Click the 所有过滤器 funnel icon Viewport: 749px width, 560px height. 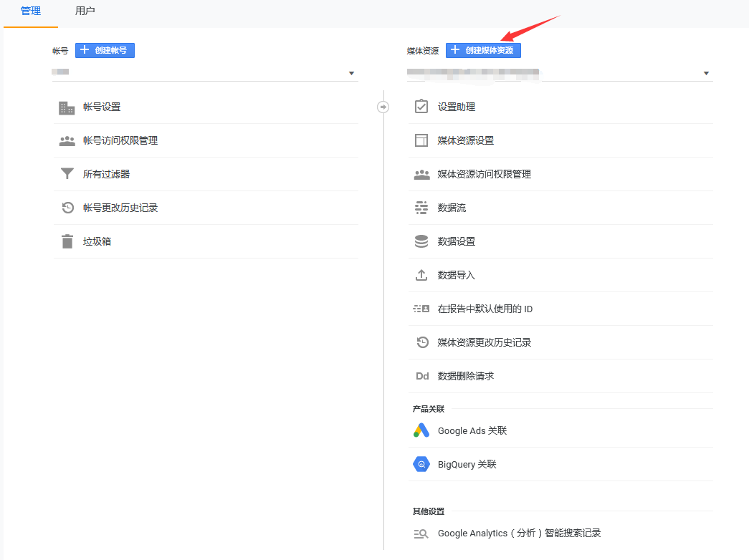(x=67, y=174)
